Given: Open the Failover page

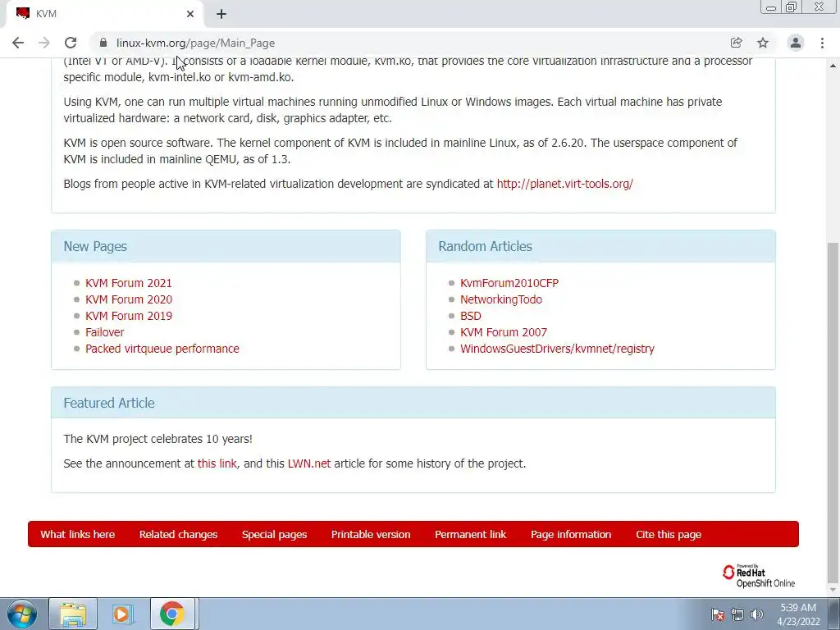Looking at the screenshot, I should [x=104, y=332].
